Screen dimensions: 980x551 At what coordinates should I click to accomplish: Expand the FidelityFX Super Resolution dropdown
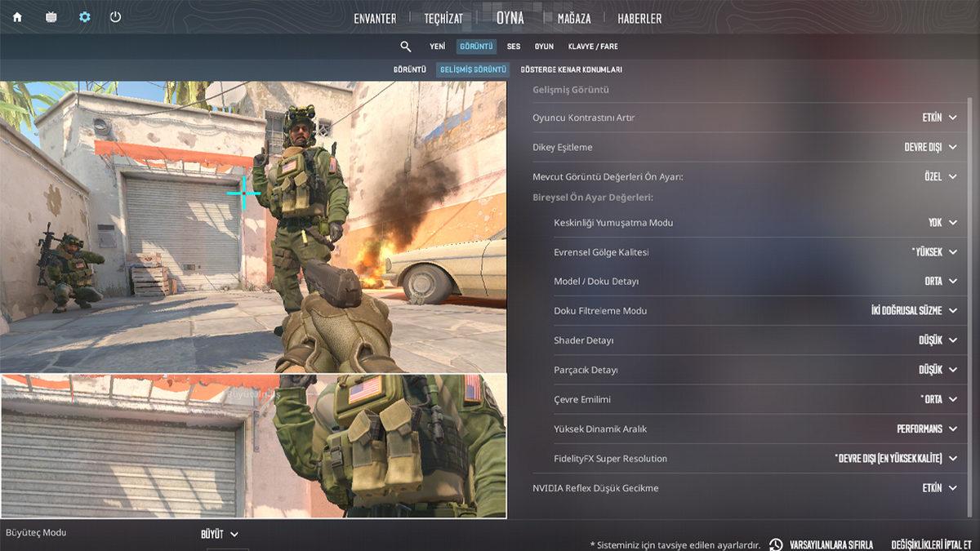[890, 458]
